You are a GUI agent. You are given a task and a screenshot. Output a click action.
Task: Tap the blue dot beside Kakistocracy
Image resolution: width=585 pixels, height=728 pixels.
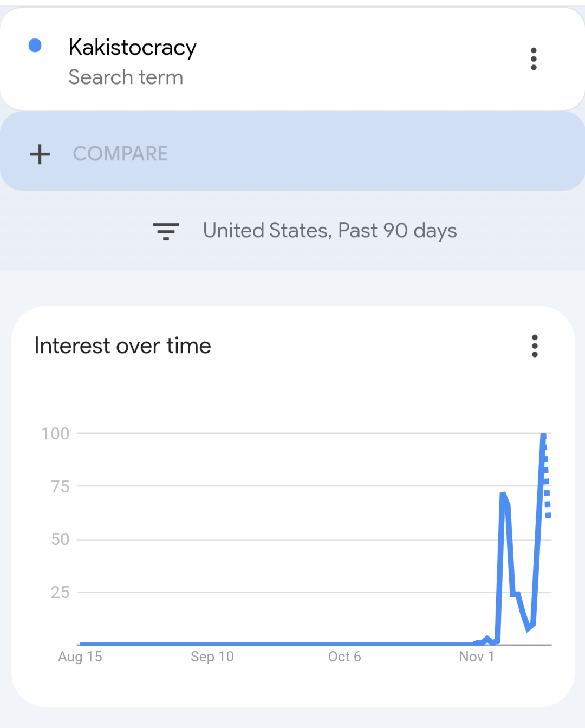click(35, 45)
